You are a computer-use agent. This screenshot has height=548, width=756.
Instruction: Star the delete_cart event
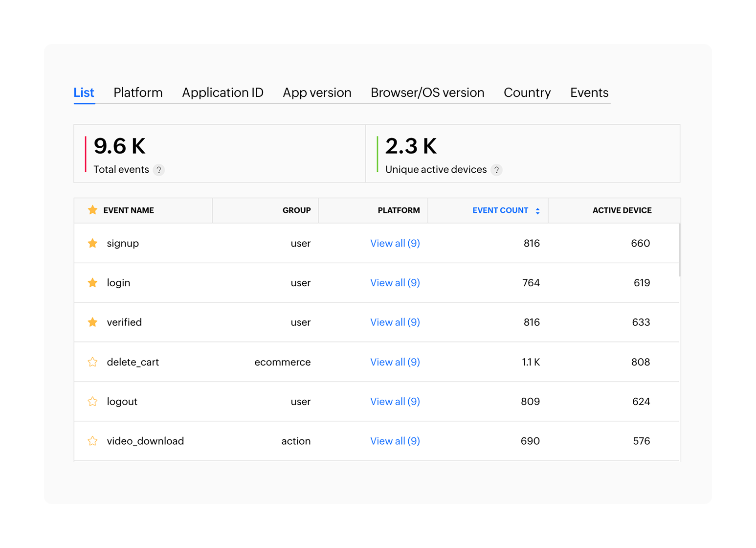click(x=92, y=362)
